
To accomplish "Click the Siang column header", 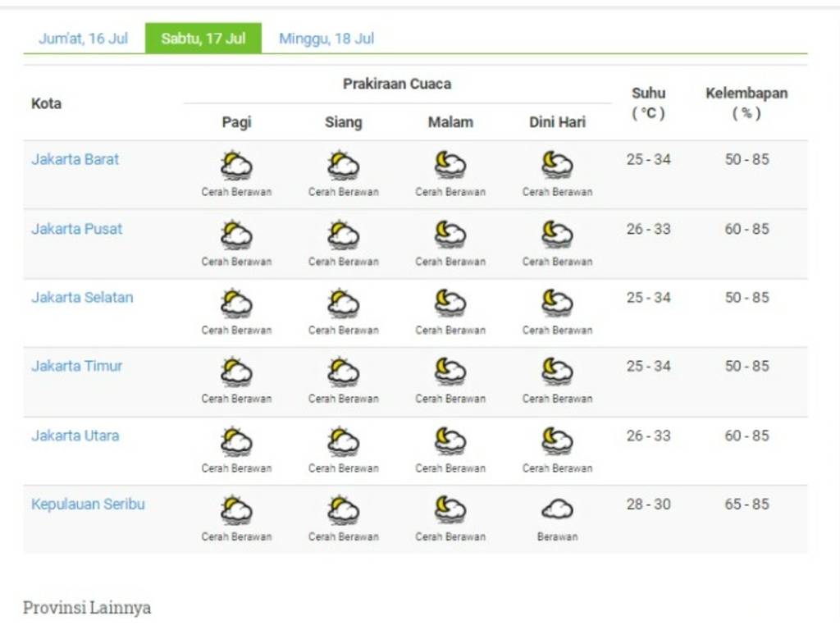I will coord(344,122).
